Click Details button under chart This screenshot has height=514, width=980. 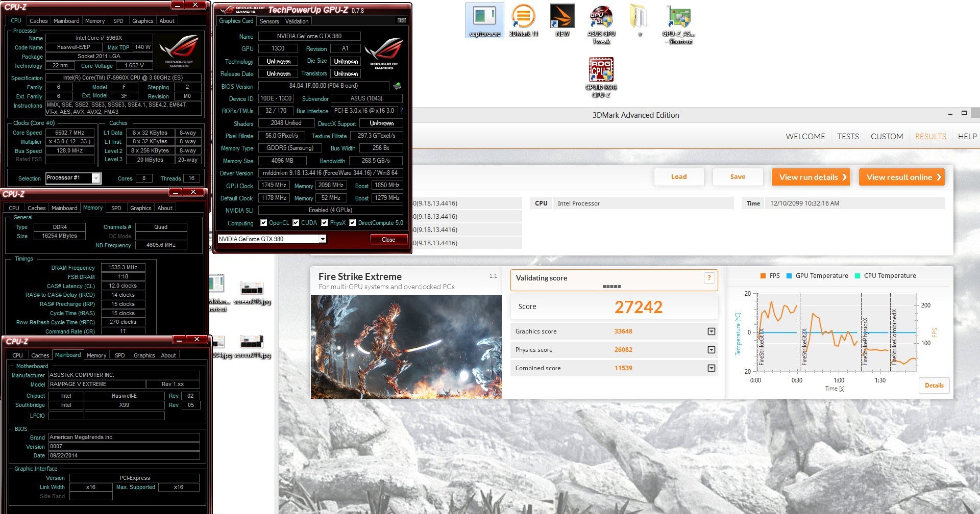click(x=934, y=385)
